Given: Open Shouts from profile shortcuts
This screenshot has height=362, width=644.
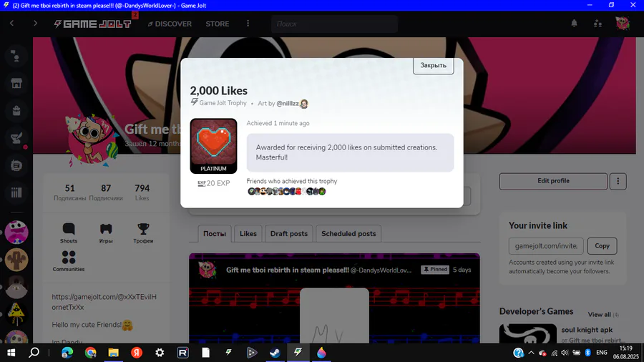Looking at the screenshot, I should click(x=69, y=233).
